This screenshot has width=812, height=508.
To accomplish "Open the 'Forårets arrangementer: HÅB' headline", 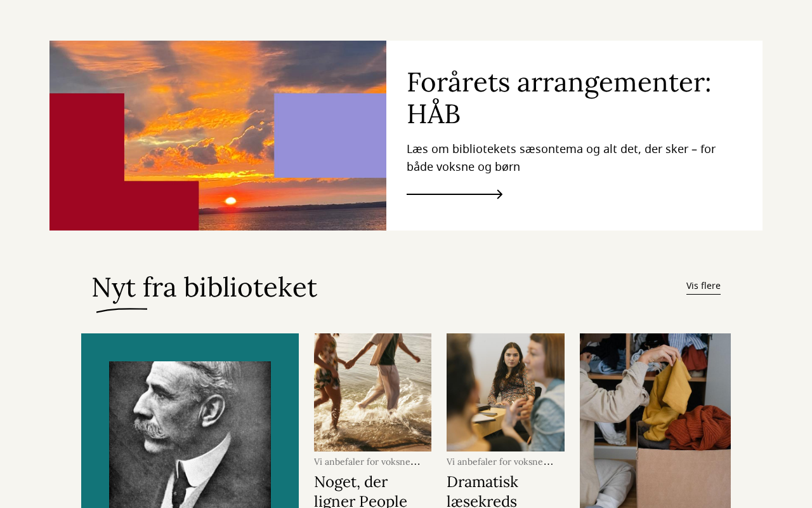I will point(559,98).
